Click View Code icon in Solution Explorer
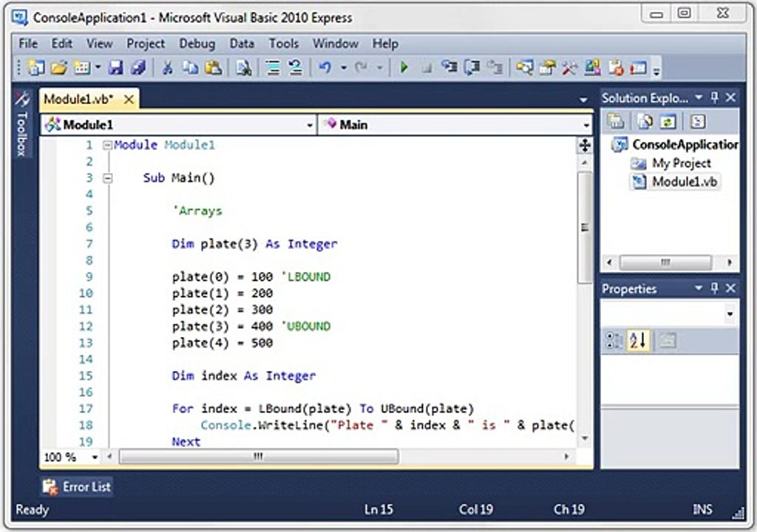The width and height of the screenshot is (757, 532). (x=698, y=121)
